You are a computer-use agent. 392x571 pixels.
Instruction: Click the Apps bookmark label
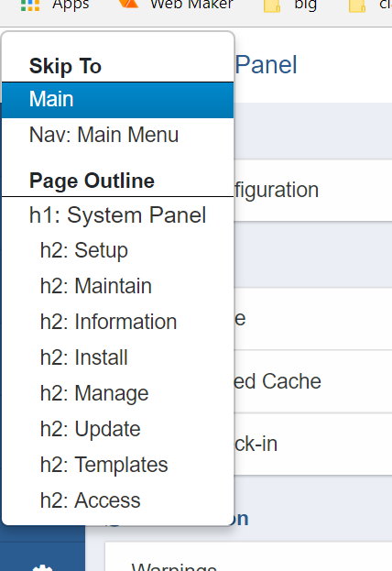pyautogui.click(x=71, y=5)
